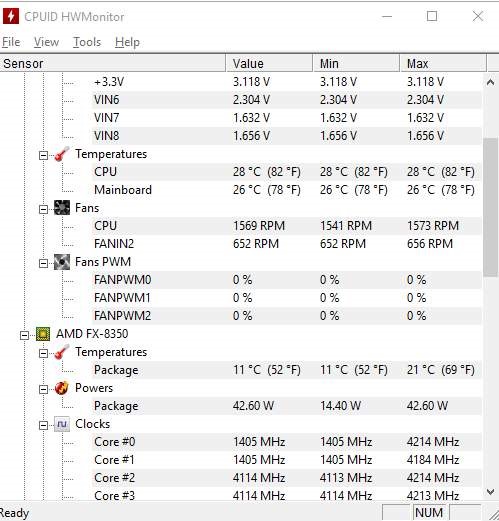Viewport: 499px width, 521px height.
Task: Click the CPUID HWMonitor lightning logo
Action: [x=11, y=16]
